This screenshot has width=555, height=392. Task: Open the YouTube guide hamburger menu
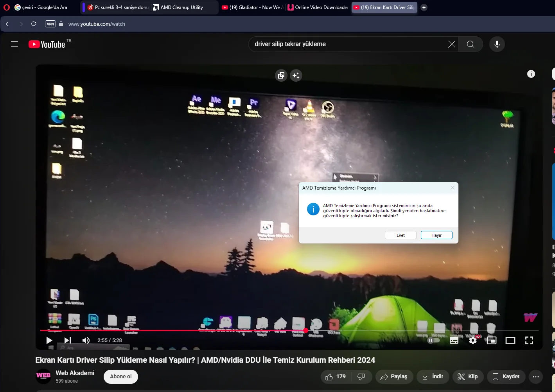(14, 44)
